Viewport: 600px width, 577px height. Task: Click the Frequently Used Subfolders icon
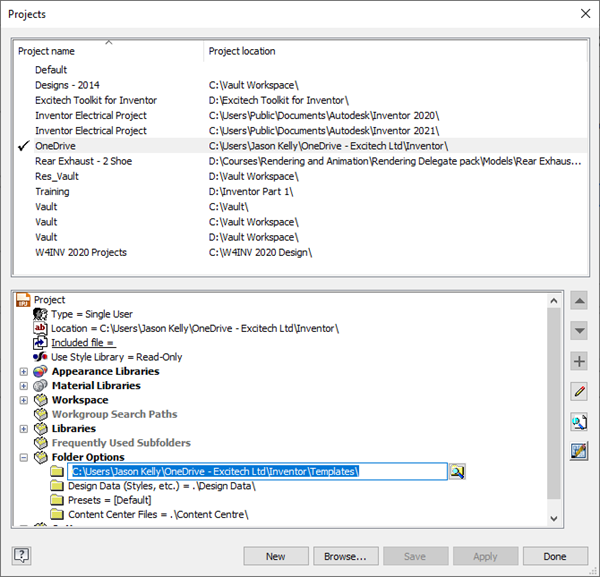(40, 443)
